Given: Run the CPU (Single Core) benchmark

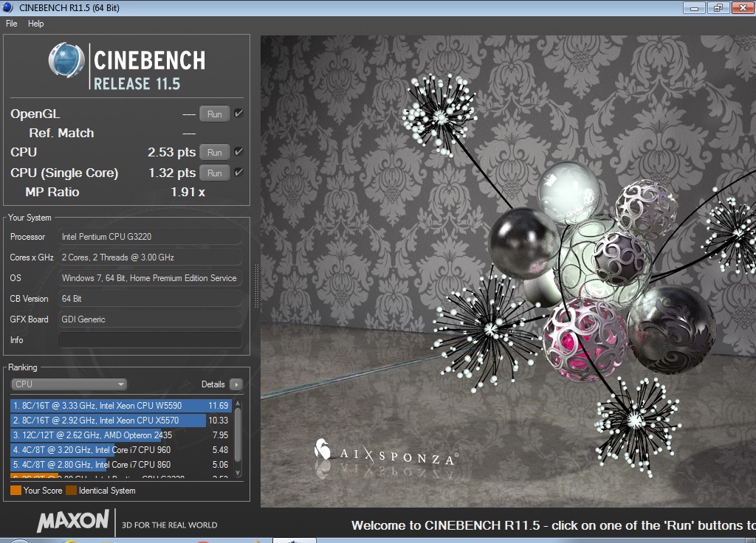Looking at the screenshot, I should tap(215, 173).
